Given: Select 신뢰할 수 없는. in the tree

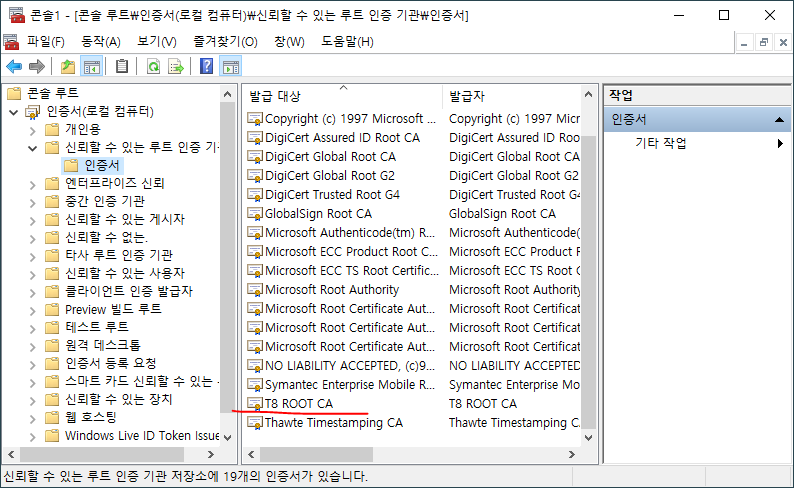Looking at the screenshot, I should tap(106, 237).
